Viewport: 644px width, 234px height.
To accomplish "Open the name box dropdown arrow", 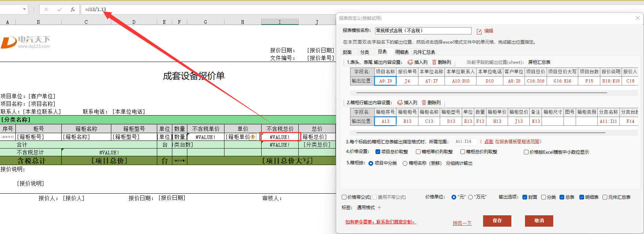I will click(24, 10).
